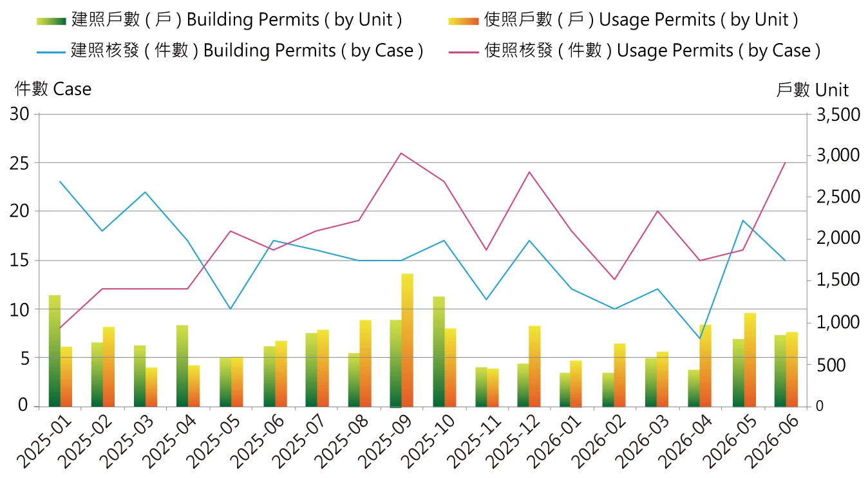This screenshot has width=868, height=478.
Task: Select the legend label '使照核發 ( 件數 ) Usage Permits ( by Case )'
Action: (x=652, y=50)
